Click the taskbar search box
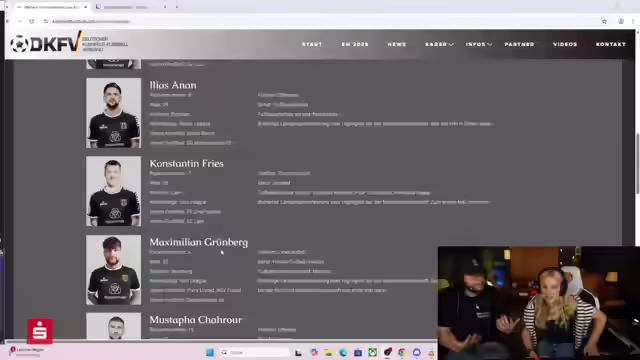Viewport: 640px width, 360px height. [x=255, y=352]
